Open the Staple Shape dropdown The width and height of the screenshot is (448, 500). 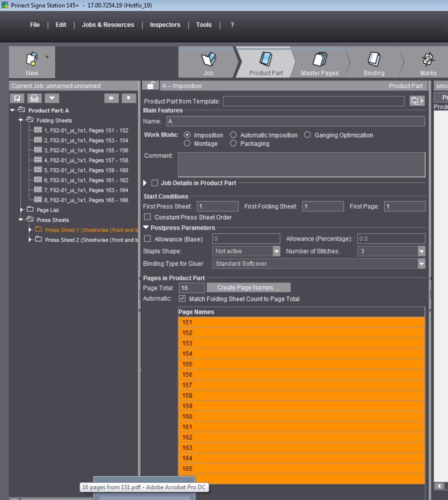(276, 251)
